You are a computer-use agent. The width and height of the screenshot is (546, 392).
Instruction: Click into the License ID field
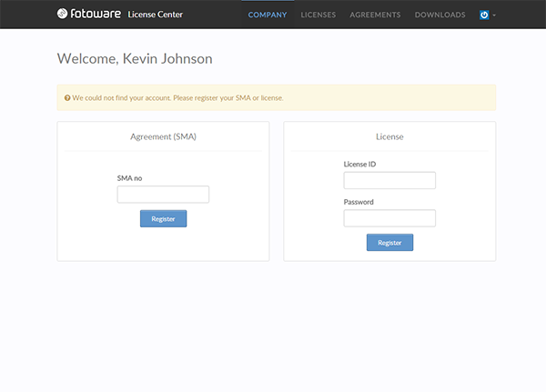click(389, 180)
